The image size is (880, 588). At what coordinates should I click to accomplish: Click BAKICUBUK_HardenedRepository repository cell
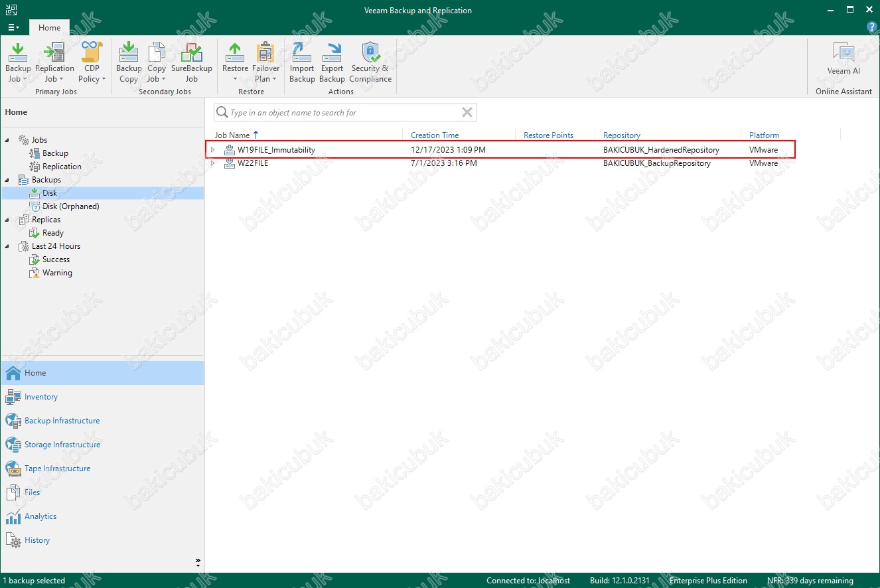tap(661, 150)
